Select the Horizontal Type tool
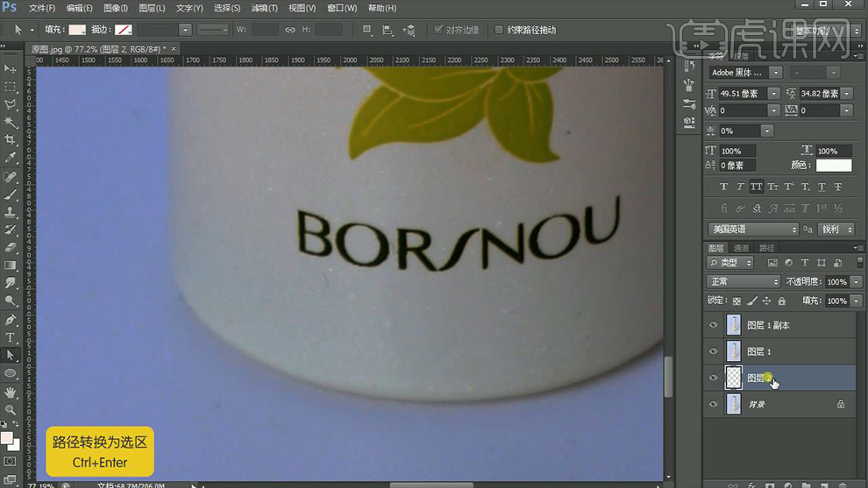Screen dimensions: 868x488 point(10,337)
